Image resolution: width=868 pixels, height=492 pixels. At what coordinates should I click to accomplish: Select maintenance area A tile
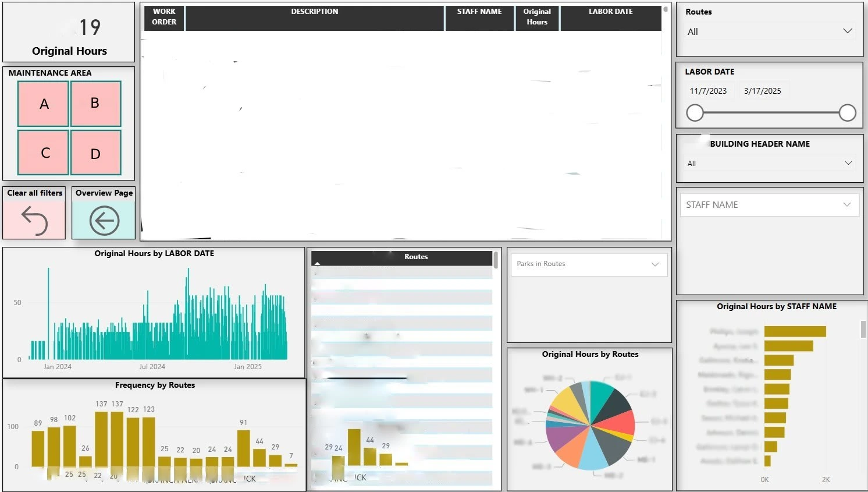43,104
